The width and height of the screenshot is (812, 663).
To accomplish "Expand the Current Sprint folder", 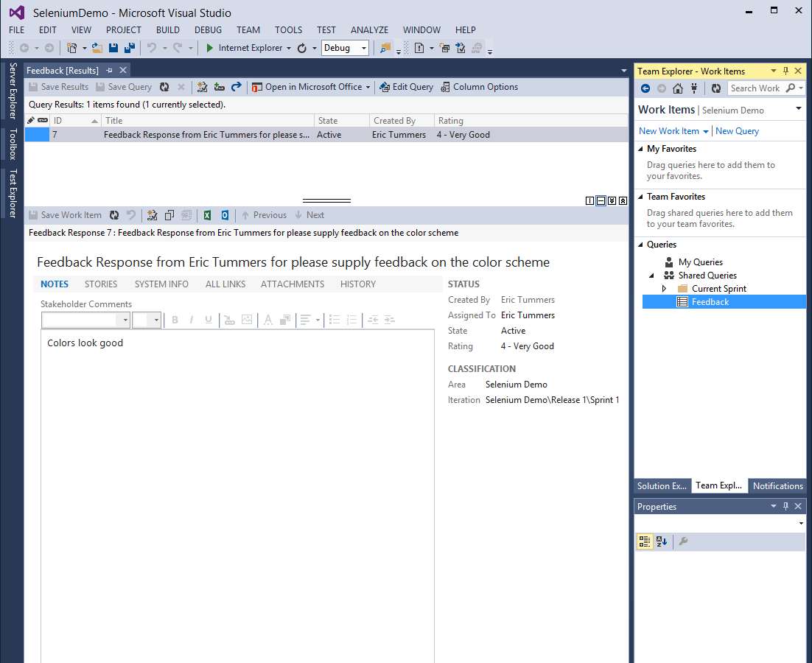I will [x=664, y=289].
